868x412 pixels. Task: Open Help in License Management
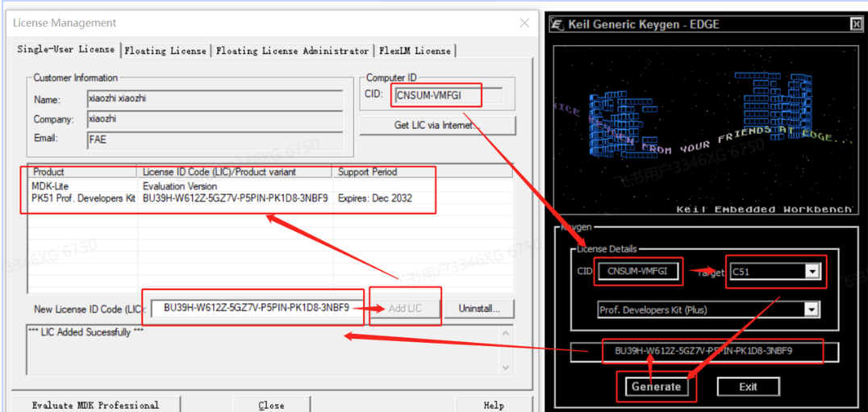click(x=494, y=405)
